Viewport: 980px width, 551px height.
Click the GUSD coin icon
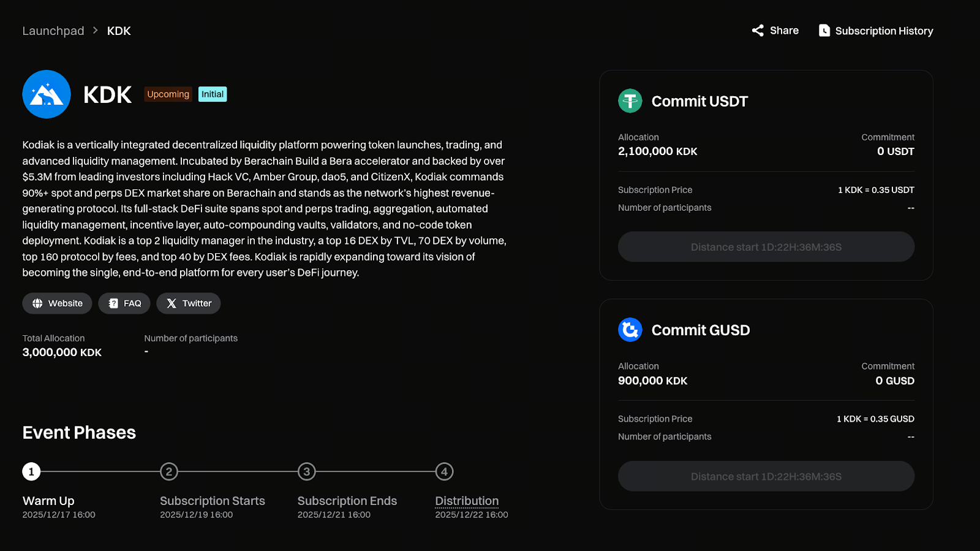point(630,330)
